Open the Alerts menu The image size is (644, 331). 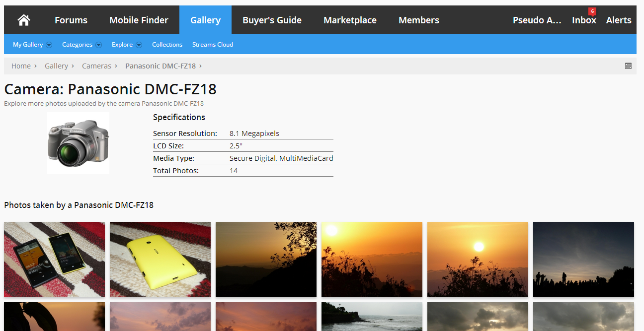click(x=619, y=20)
